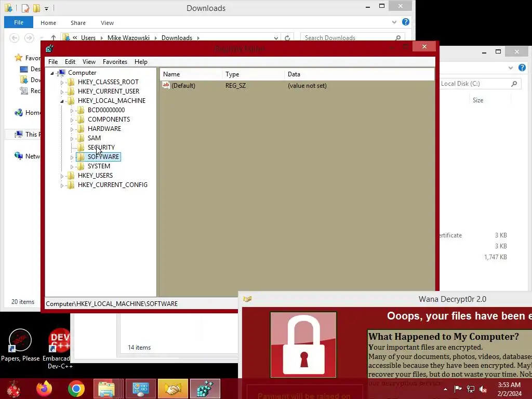Select HKEY_USERS folder icon
Viewport: 532px width, 399px height.
(x=71, y=176)
